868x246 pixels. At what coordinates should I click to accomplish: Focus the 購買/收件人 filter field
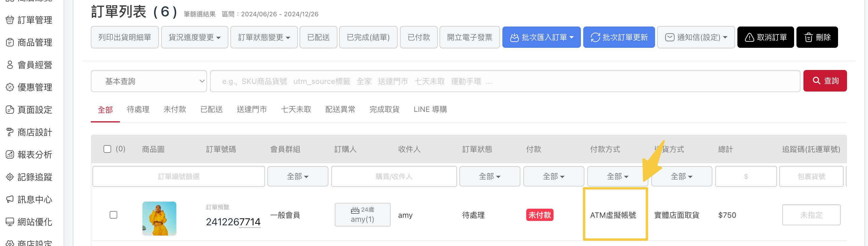(x=394, y=176)
